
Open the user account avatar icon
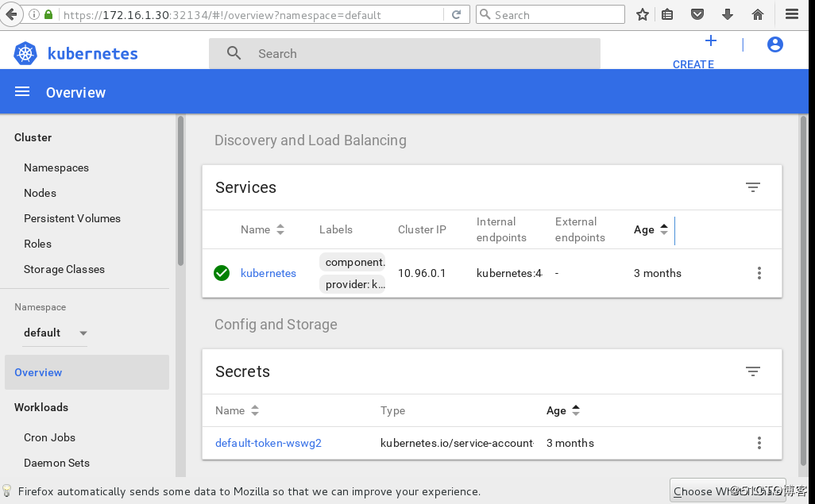pyautogui.click(x=775, y=44)
